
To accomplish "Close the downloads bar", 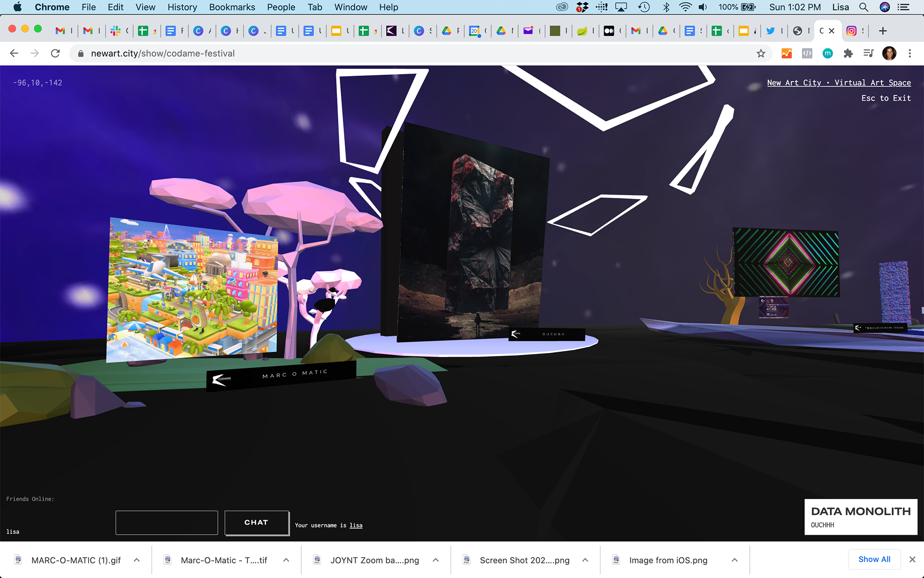I will coord(912,559).
